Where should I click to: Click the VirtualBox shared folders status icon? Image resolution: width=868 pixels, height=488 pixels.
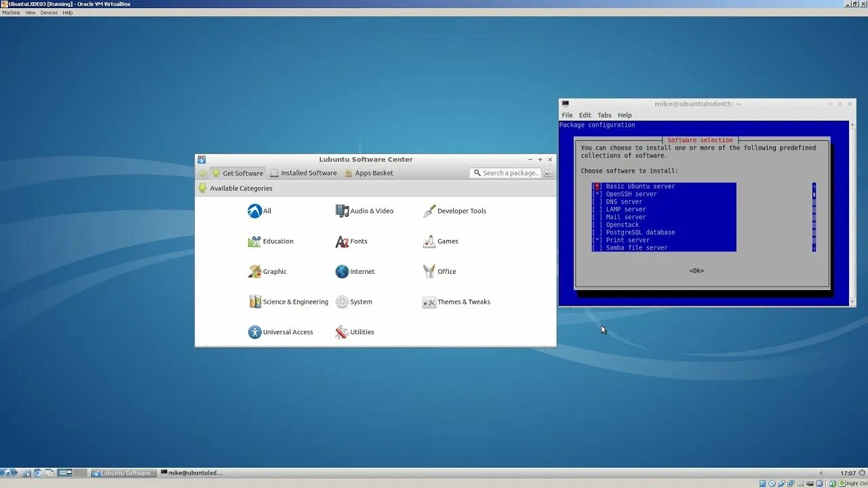802,483
